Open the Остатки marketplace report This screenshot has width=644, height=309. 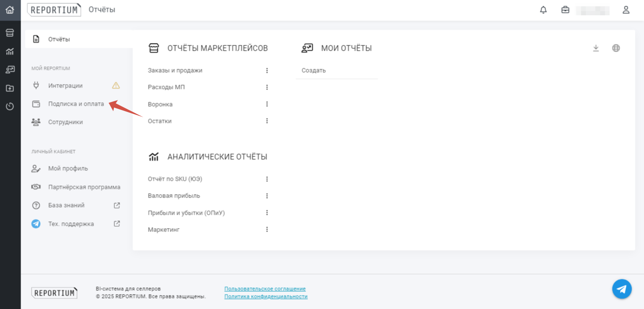[x=160, y=121]
